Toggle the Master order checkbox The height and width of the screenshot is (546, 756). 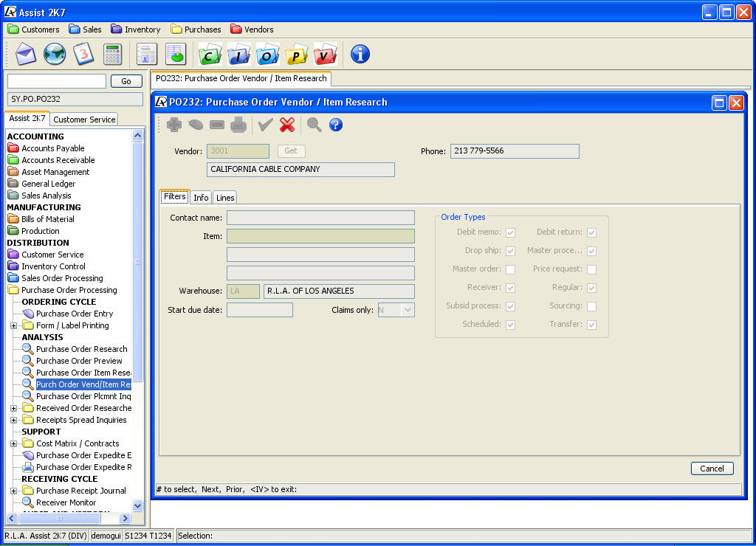[x=510, y=269]
